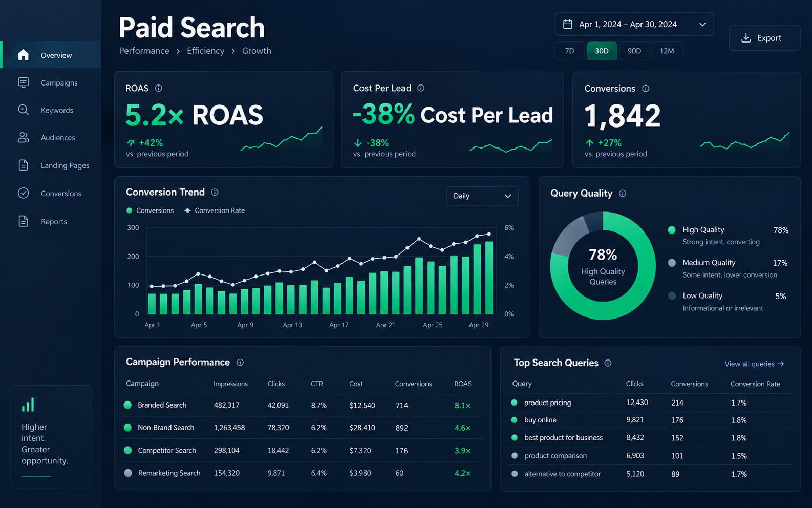Click the calendar icon in date picker
Image resolution: width=812 pixels, height=508 pixels.
pyautogui.click(x=568, y=24)
